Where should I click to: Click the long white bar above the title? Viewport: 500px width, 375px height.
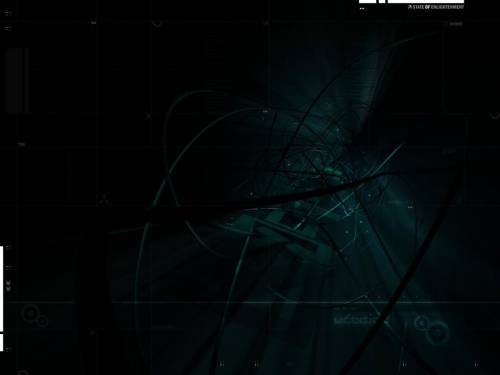[x=426, y=1]
